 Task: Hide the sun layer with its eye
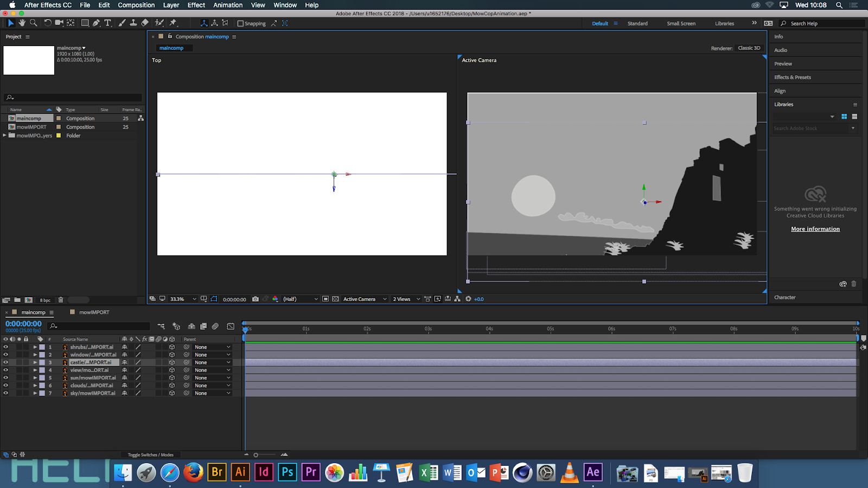(x=6, y=378)
